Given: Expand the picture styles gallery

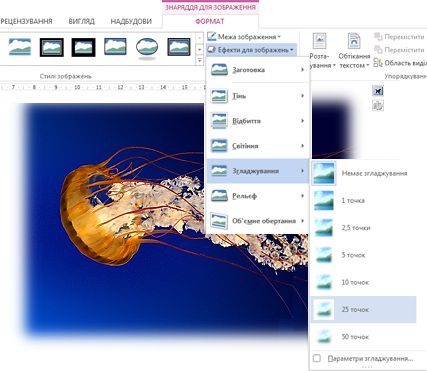Looking at the screenshot, I should tap(199, 60).
